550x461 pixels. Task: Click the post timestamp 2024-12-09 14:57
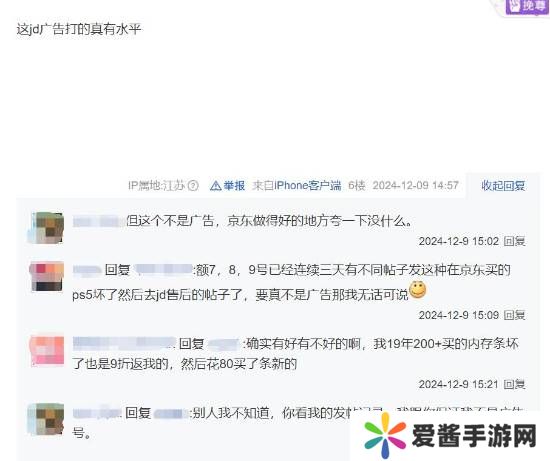point(415,185)
